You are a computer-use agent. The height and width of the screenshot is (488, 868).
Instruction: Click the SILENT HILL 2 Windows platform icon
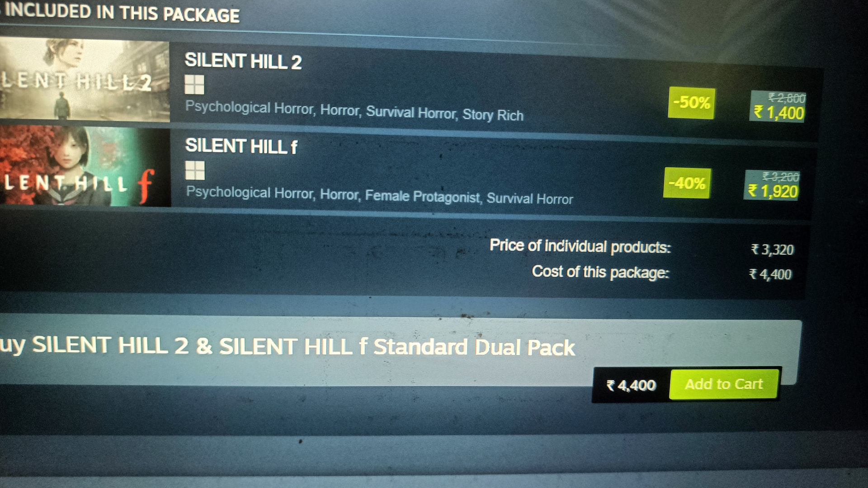(x=194, y=84)
